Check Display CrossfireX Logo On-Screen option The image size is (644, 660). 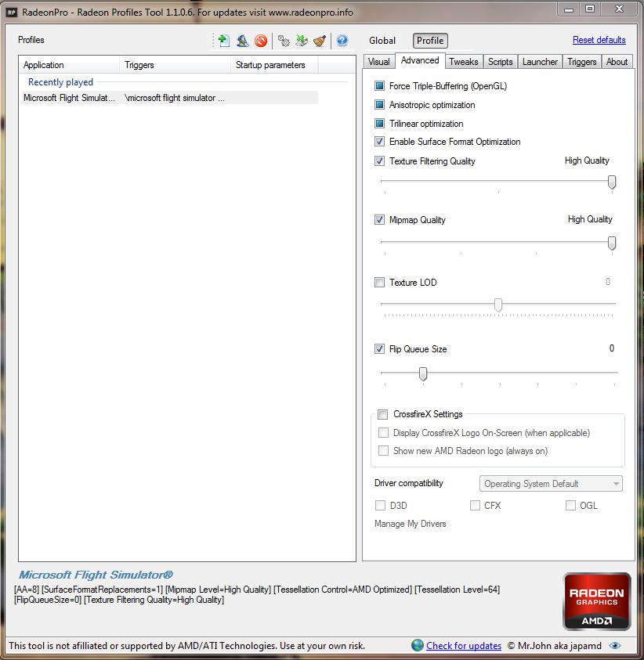tap(383, 433)
